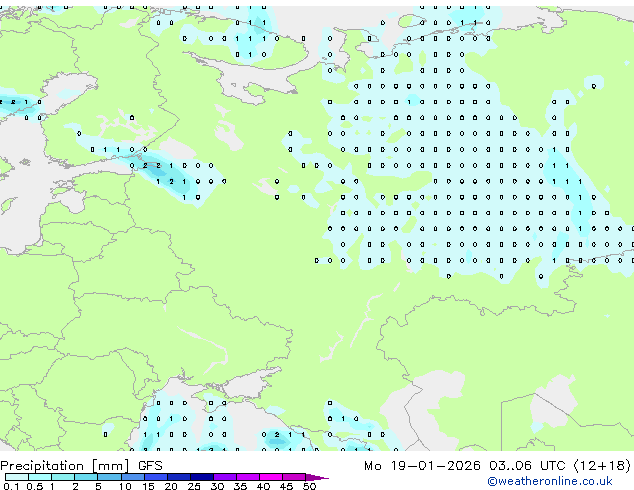Click the 'Precipitation [mm]' title text
The image size is (634, 490).
(65, 466)
